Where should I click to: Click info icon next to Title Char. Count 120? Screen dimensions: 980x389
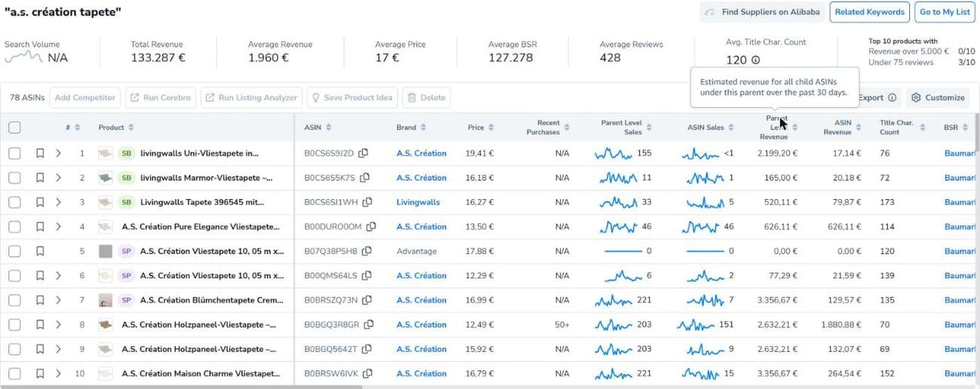tap(755, 60)
